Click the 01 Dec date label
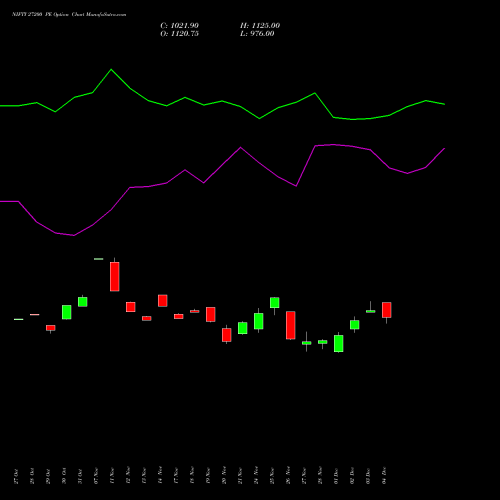This screenshot has width=500, height=500. 336,476
